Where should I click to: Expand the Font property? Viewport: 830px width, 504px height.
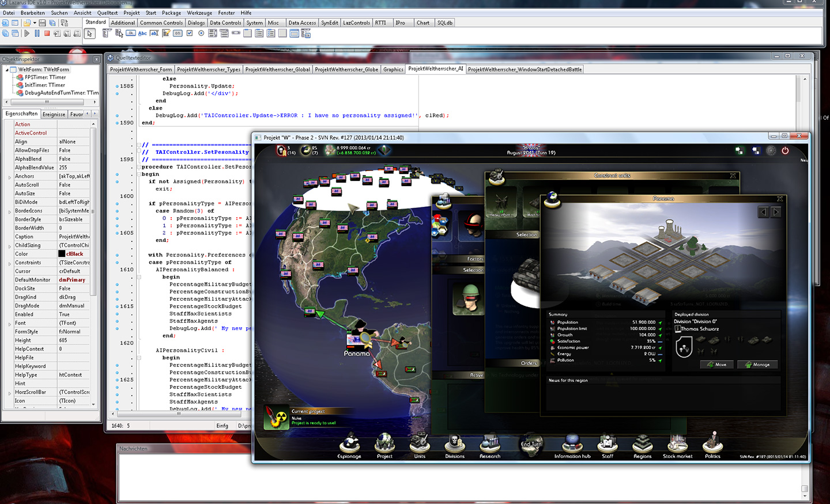point(9,324)
